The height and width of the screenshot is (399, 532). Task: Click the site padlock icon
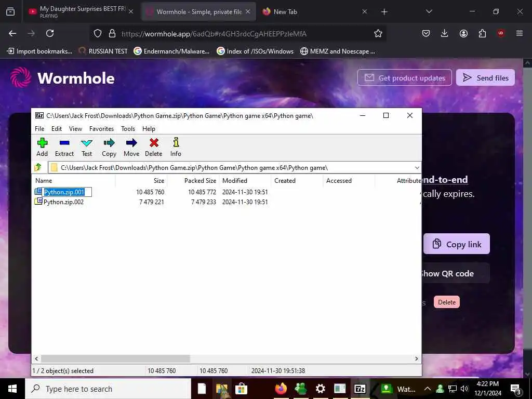click(x=112, y=33)
